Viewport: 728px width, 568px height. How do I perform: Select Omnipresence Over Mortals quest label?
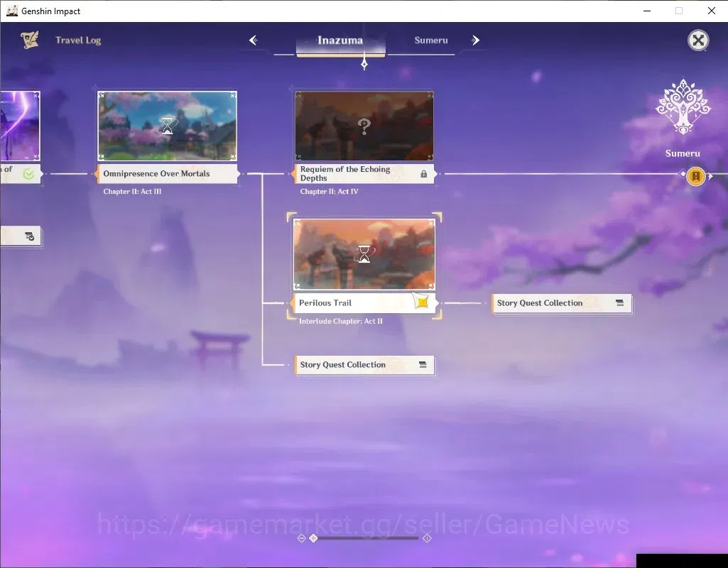[167, 173]
